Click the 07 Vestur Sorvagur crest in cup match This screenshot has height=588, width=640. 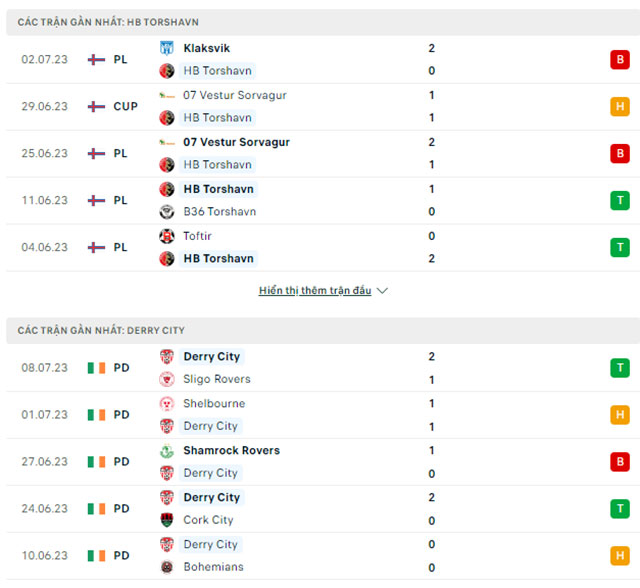[x=167, y=95]
